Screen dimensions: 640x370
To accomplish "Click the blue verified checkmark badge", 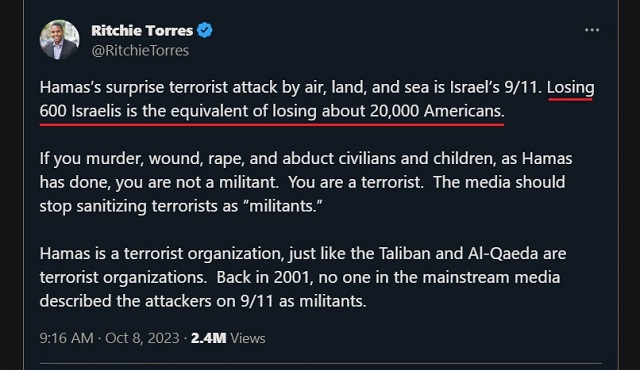I will coord(204,31).
